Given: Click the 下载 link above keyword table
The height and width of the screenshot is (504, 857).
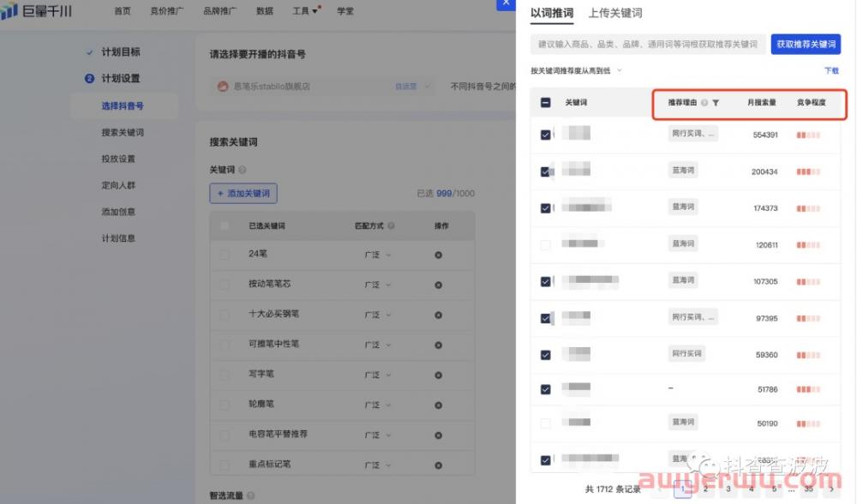Looking at the screenshot, I should pos(831,71).
